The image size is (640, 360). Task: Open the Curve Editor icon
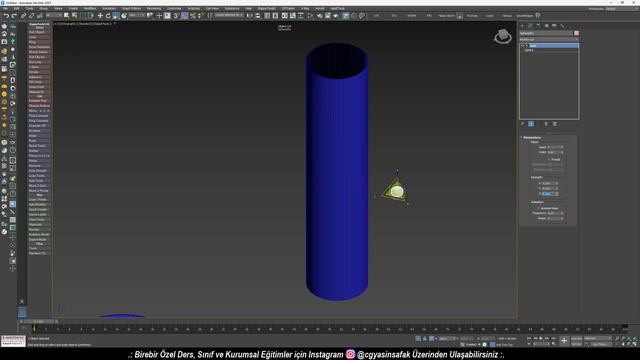click(x=293, y=16)
